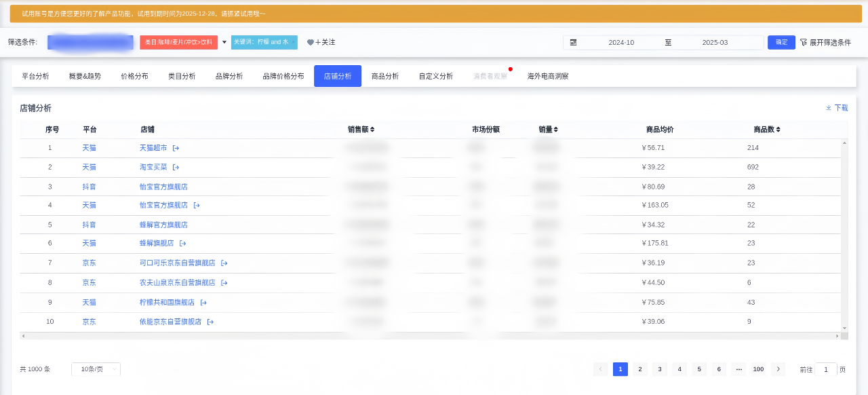Image resolution: width=868 pixels, height=395 pixels.
Task: Switch to 价格分布 tab
Action: click(134, 76)
